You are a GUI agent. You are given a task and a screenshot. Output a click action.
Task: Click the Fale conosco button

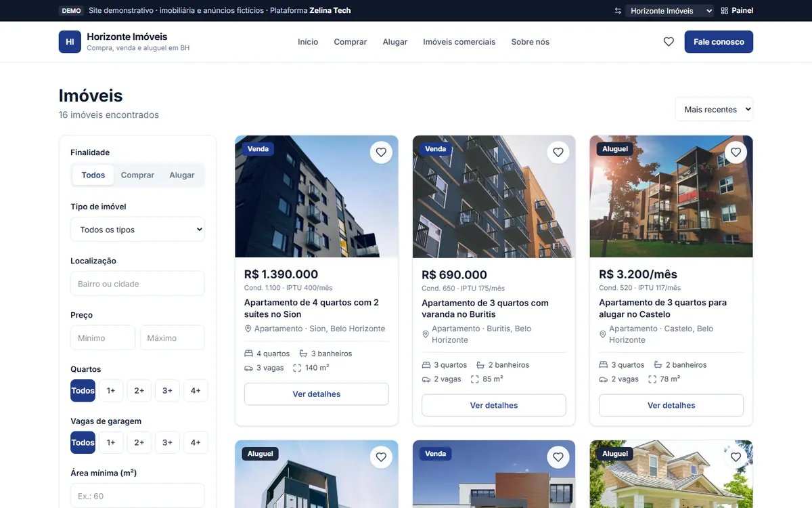coord(719,42)
